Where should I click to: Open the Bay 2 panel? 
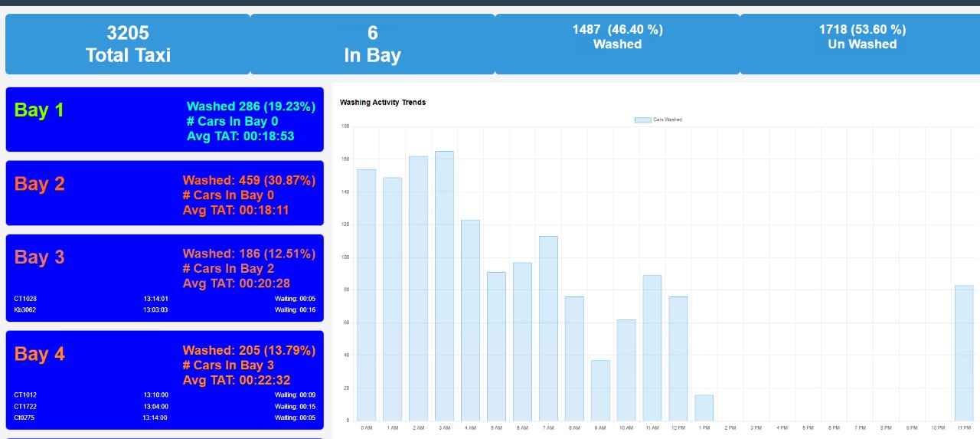click(x=165, y=193)
